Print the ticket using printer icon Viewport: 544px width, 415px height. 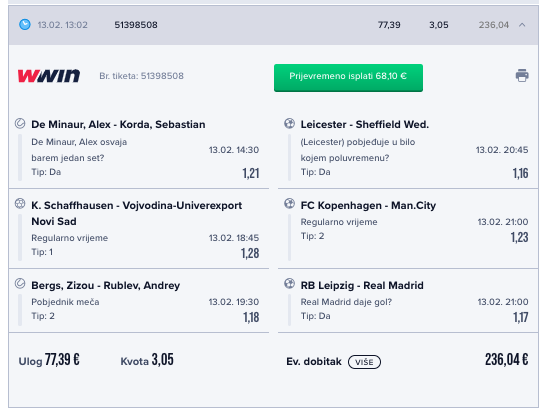522,75
